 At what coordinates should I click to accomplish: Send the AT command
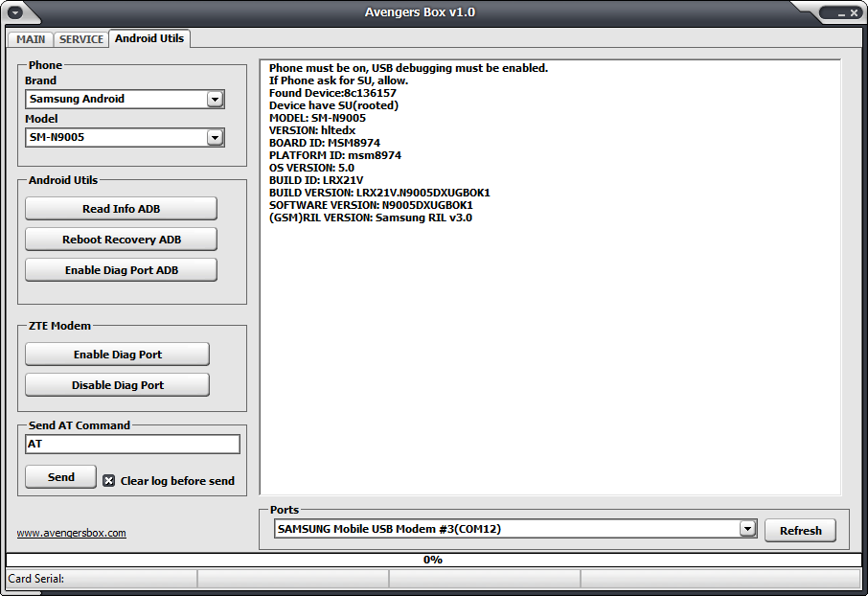[x=60, y=476]
